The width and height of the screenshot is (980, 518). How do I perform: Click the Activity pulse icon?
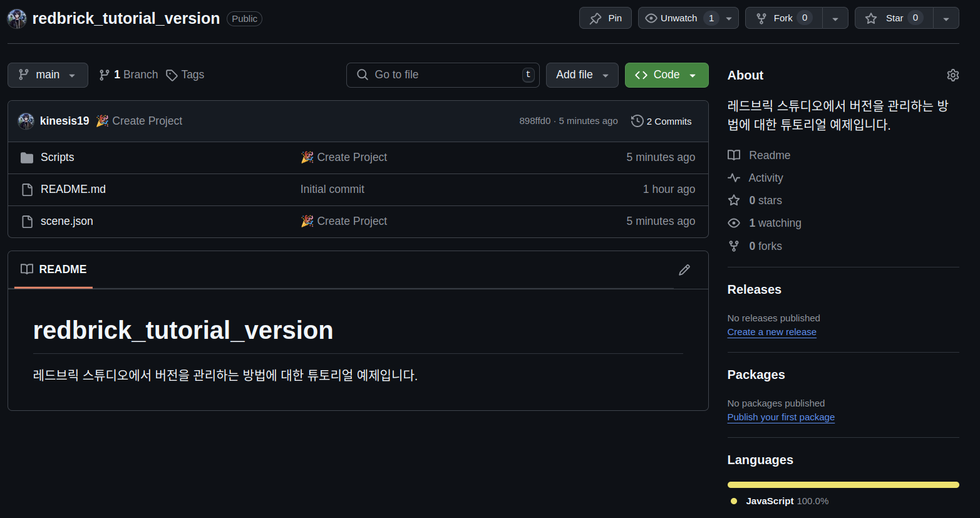[x=734, y=178]
